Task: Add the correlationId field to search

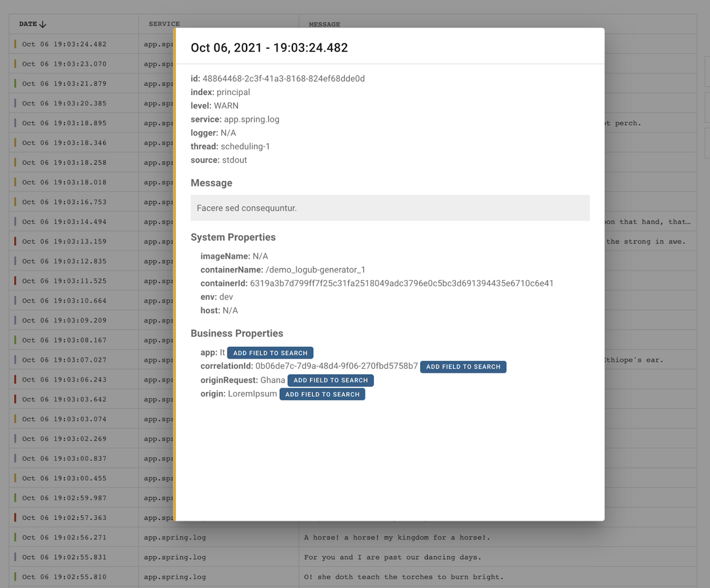Action: pos(463,367)
